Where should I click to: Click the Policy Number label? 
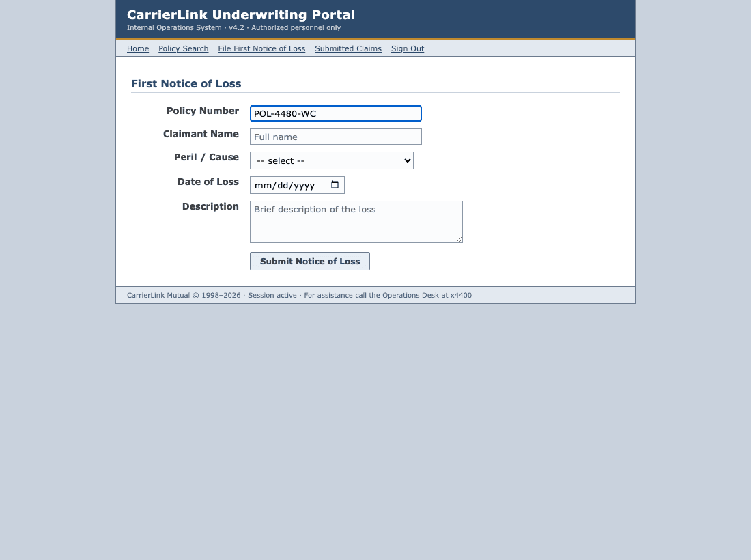tap(203, 111)
